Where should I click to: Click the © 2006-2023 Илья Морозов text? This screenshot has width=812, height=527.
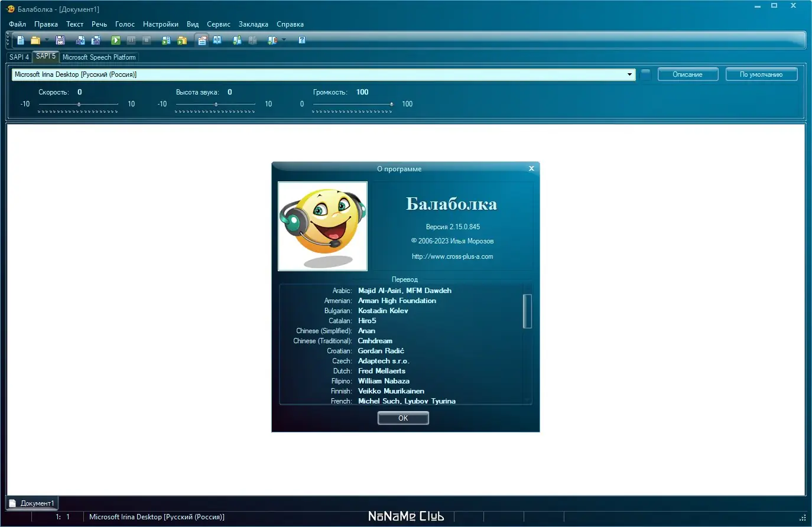pyautogui.click(x=453, y=241)
